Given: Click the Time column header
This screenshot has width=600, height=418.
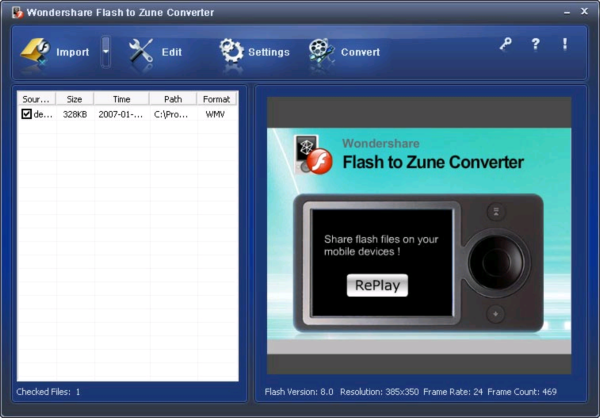Looking at the screenshot, I should [121, 99].
